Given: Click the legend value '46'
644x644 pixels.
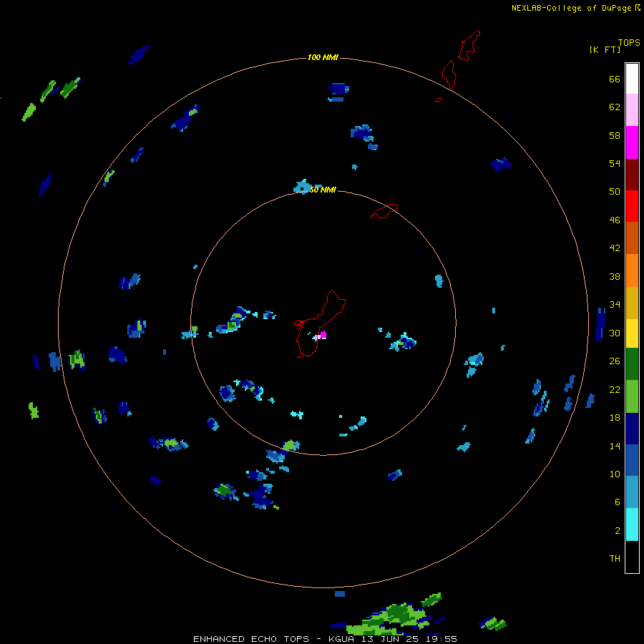Looking at the screenshot, I should point(615,220).
